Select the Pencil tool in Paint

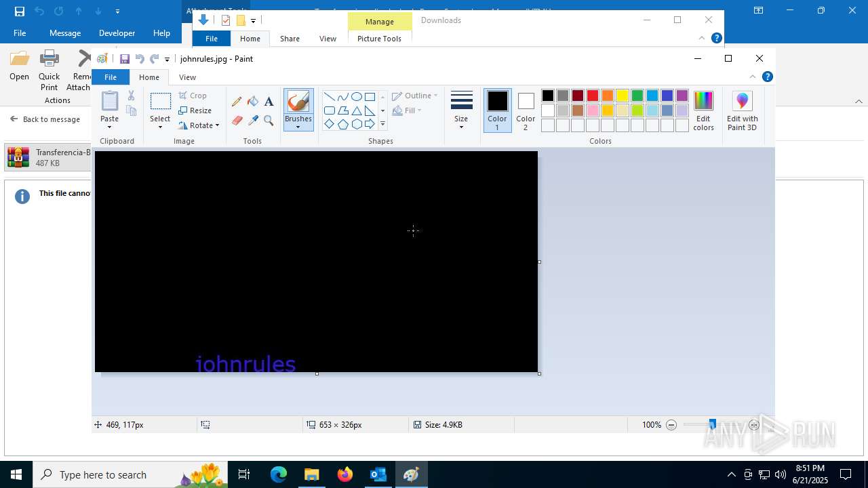(237, 102)
